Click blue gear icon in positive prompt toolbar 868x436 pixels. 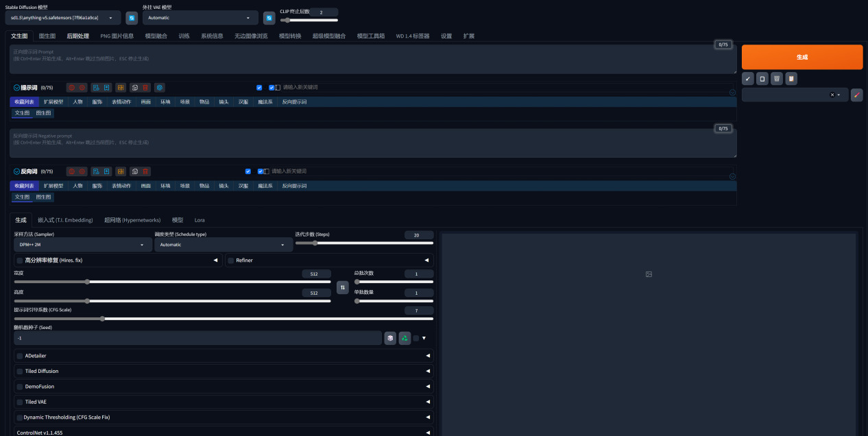tap(160, 88)
